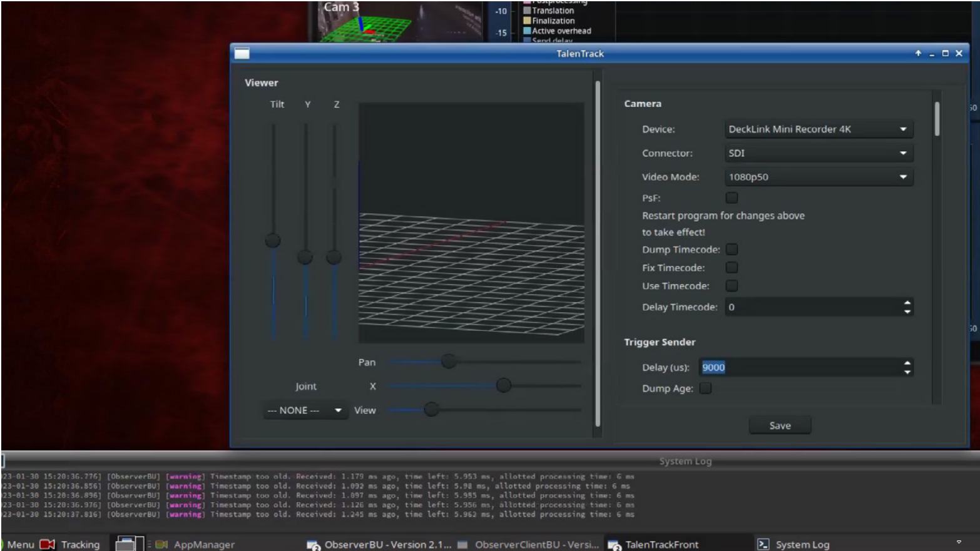Open the System Log terminal icon
The image size is (980, 551).
[x=763, y=544]
